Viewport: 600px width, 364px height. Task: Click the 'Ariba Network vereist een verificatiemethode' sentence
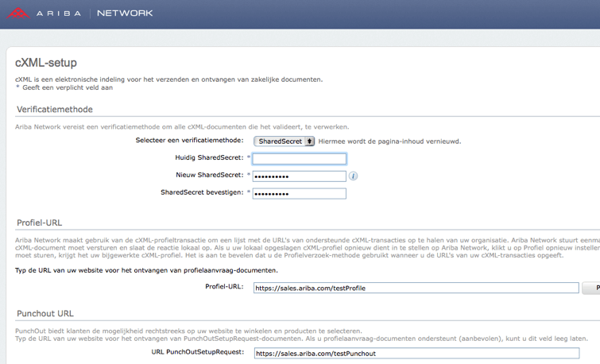pyautogui.click(x=182, y=126)
